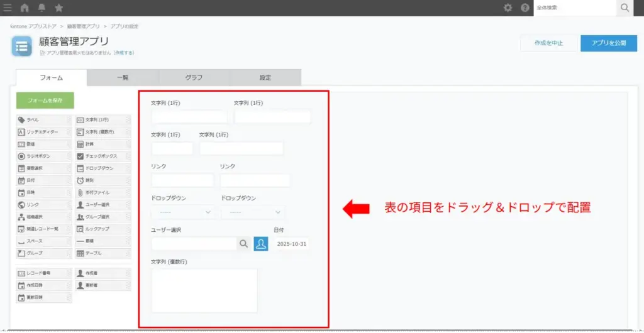The width and height of the screenshot is (644, 333).
Task: Select the 日付 field in the palette
Action: coord(45,180)
